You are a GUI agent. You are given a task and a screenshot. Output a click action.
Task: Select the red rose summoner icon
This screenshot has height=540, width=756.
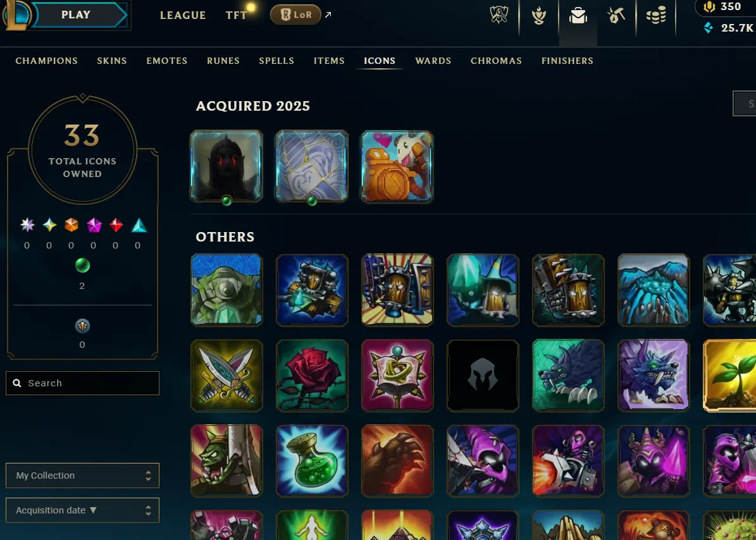[312, 375]
